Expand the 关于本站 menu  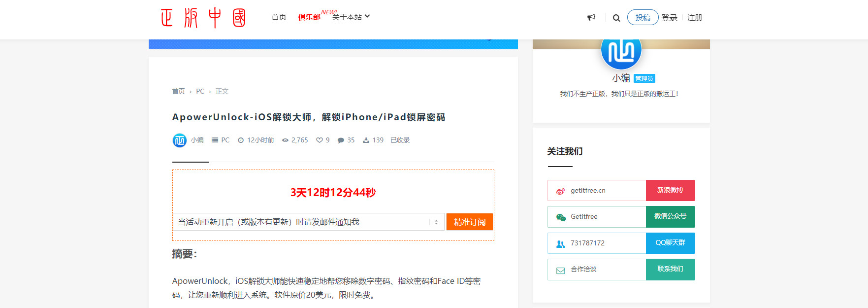click(x=351, y=17)
